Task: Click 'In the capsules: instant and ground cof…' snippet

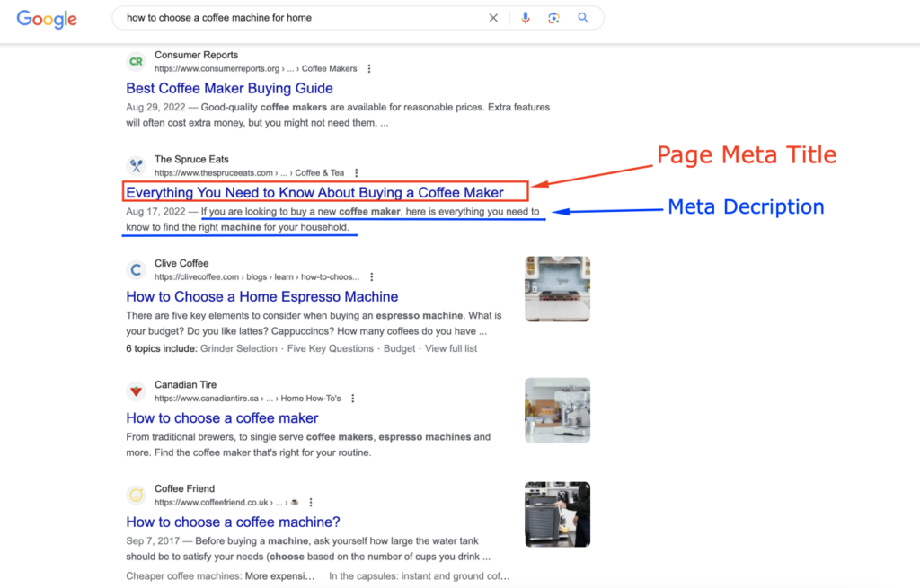Action: click(419, 575)
